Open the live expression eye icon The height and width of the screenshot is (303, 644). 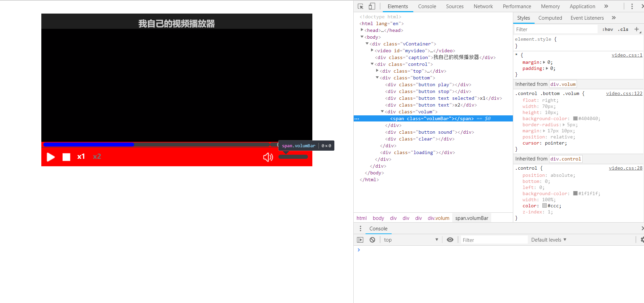pyautogui.click(x=450, y=240)
